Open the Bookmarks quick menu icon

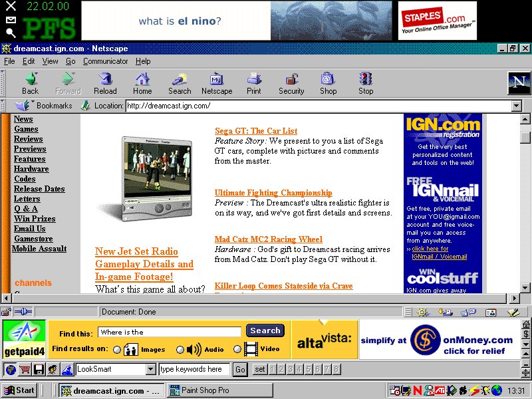pos(23,105)
